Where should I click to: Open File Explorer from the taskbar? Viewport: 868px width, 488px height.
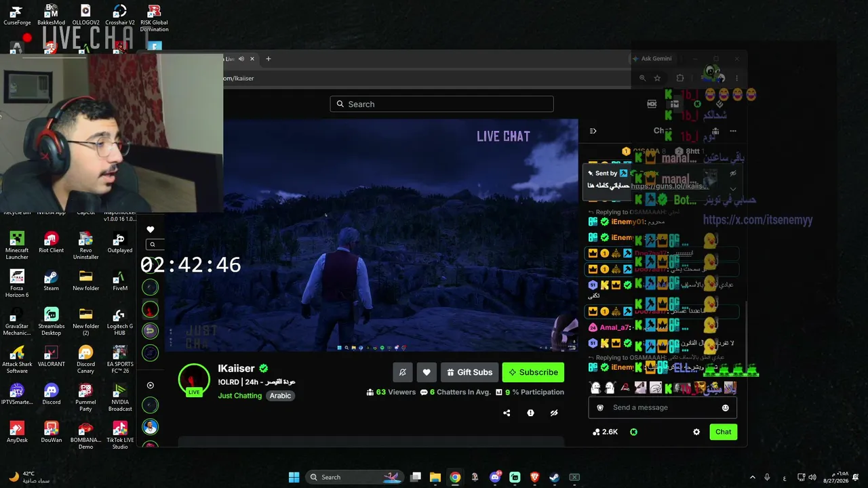pyautogui.click(x=435, y=477)
